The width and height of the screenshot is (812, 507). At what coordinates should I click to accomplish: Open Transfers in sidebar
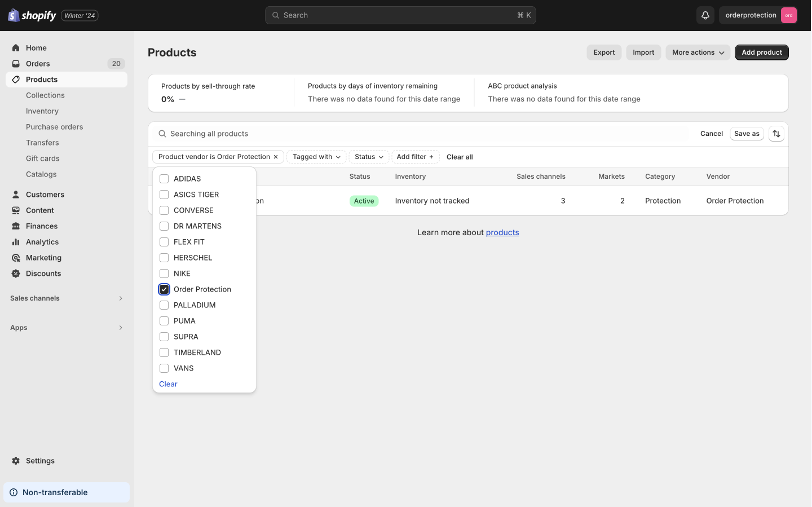(42, 143)
